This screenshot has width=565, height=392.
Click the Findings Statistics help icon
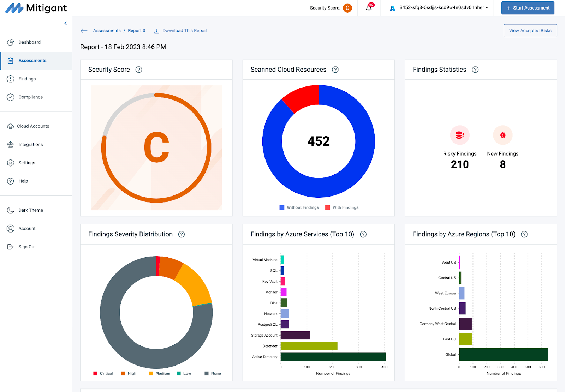click(x=475, y=70)
